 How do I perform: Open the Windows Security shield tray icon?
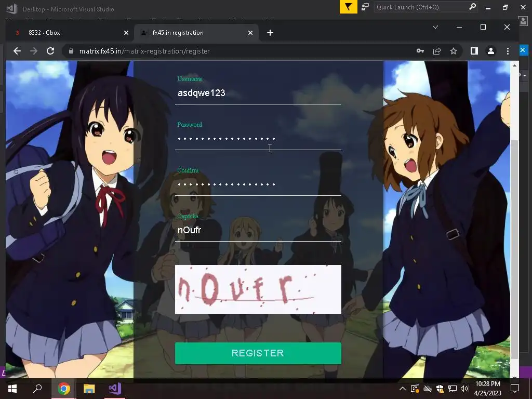(440, 389)
